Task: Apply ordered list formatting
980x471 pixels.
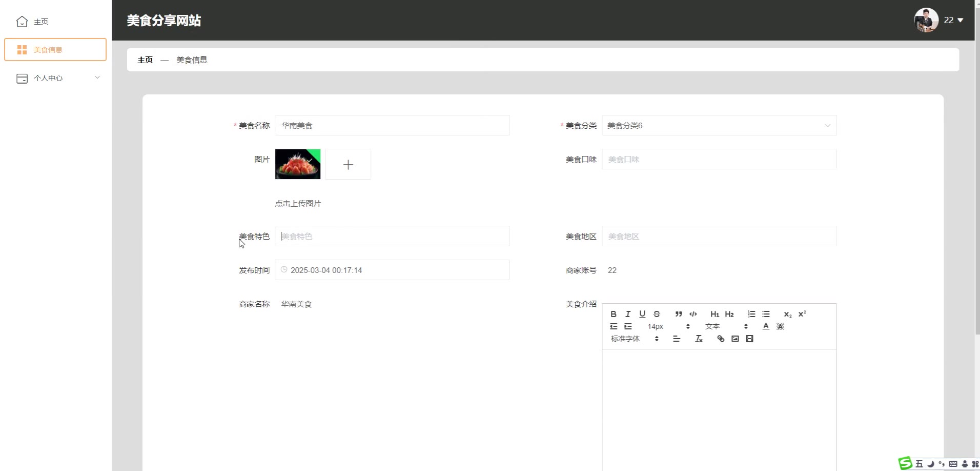Action: pyautogui.click(x=751, y=314)
